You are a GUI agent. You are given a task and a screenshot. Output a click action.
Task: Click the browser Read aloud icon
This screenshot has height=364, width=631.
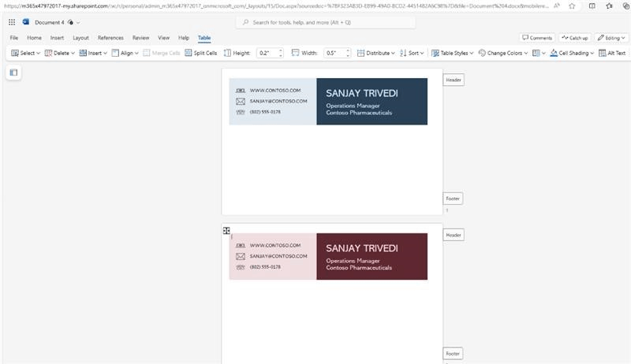click(x=557, y=6)
